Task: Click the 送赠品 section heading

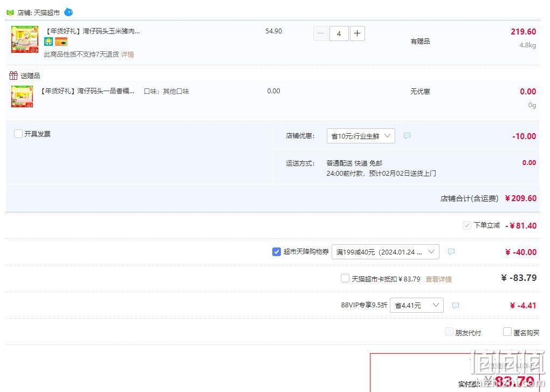Action: [30, 75]
